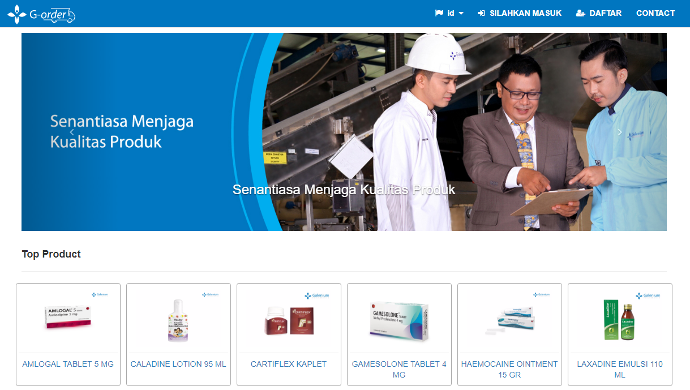This screenshot has height=390, width=690.
Task: Open Gamesolone Tablet product image
Action: [x=399, y=318]
